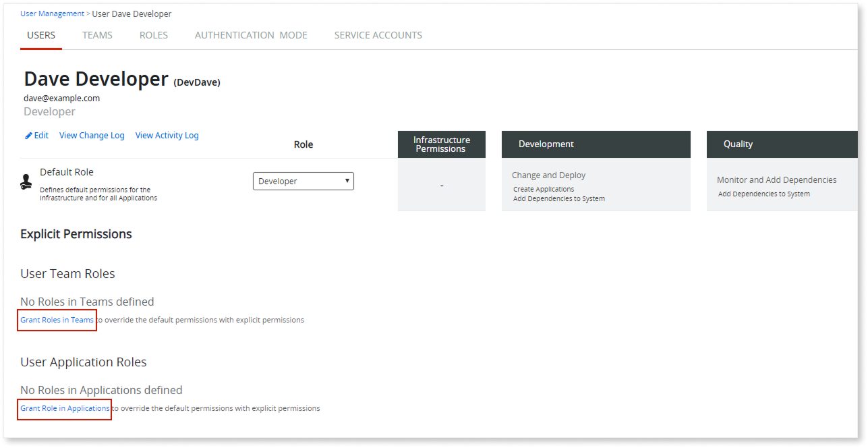The image size is (868, 448).
Task: Click the Development panel header
Action: click(546, 144)
